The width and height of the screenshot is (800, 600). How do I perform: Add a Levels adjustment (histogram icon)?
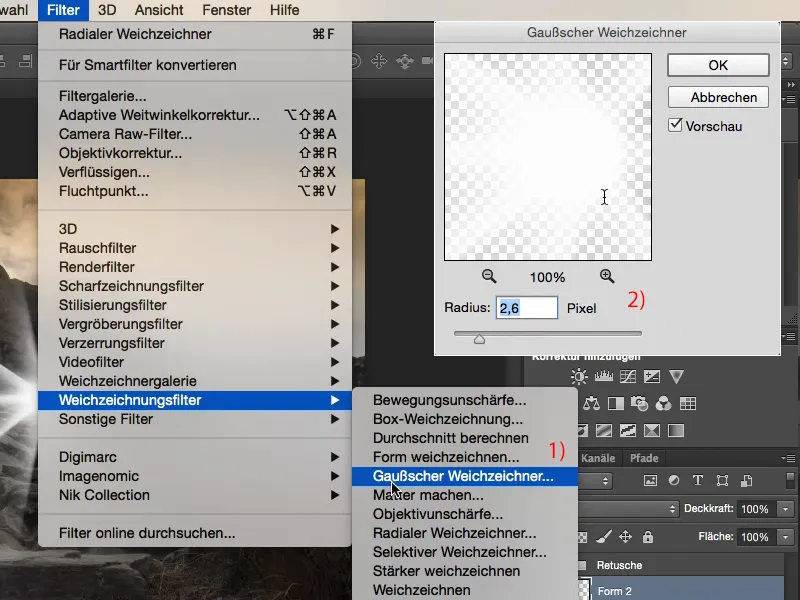[x=604, y=377]
